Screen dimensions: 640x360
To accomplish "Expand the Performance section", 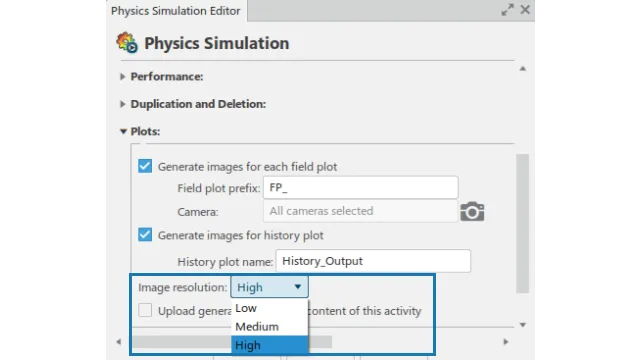I will 122,77.
